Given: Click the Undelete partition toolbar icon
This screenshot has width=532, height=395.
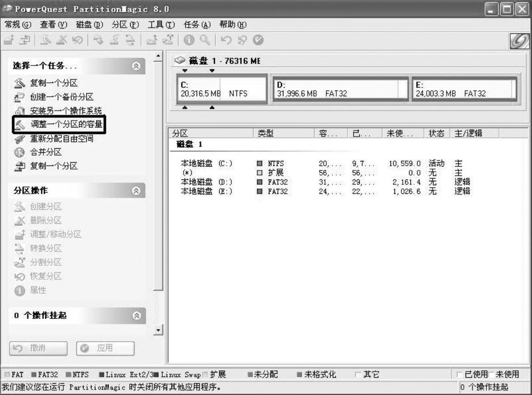Looking at the screenshot, I should [x=77, y=40].
